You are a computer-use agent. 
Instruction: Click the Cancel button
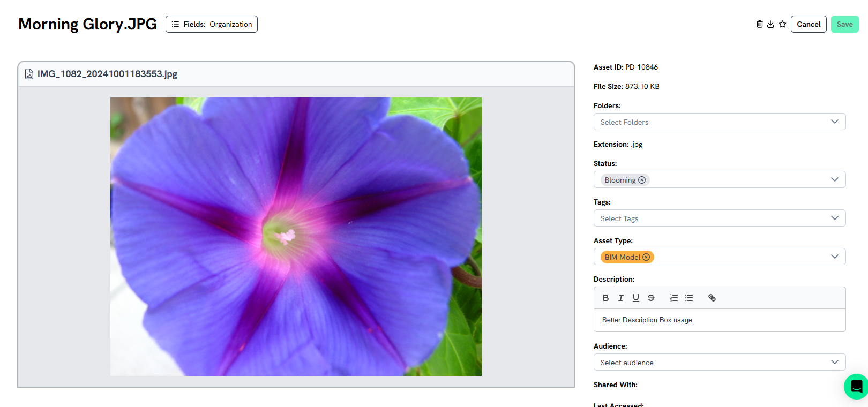click(x=809, y=24)
